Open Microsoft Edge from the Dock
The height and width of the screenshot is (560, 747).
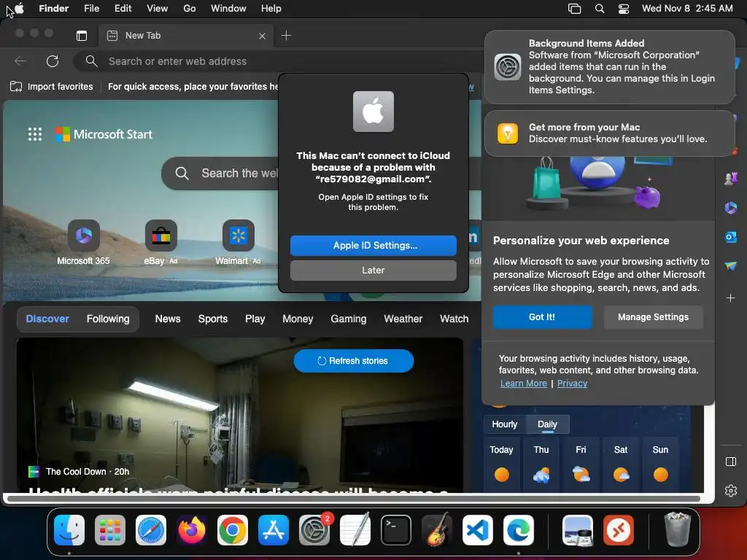[x=519, y=530]
